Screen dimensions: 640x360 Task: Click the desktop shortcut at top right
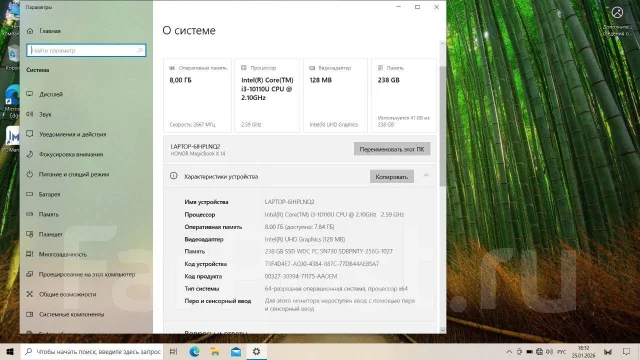click(617, 20)
